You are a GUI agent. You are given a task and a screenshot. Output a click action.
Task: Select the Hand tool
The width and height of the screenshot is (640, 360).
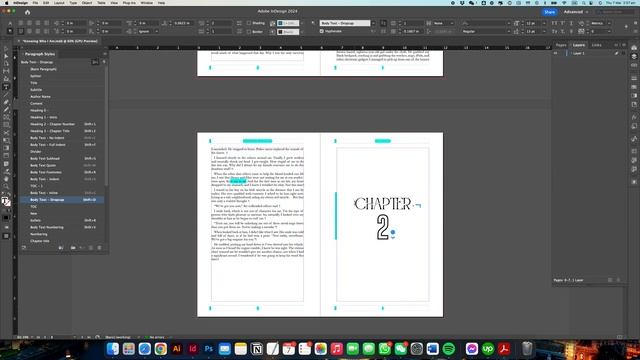pyautogui.click(x=6, y=179)
